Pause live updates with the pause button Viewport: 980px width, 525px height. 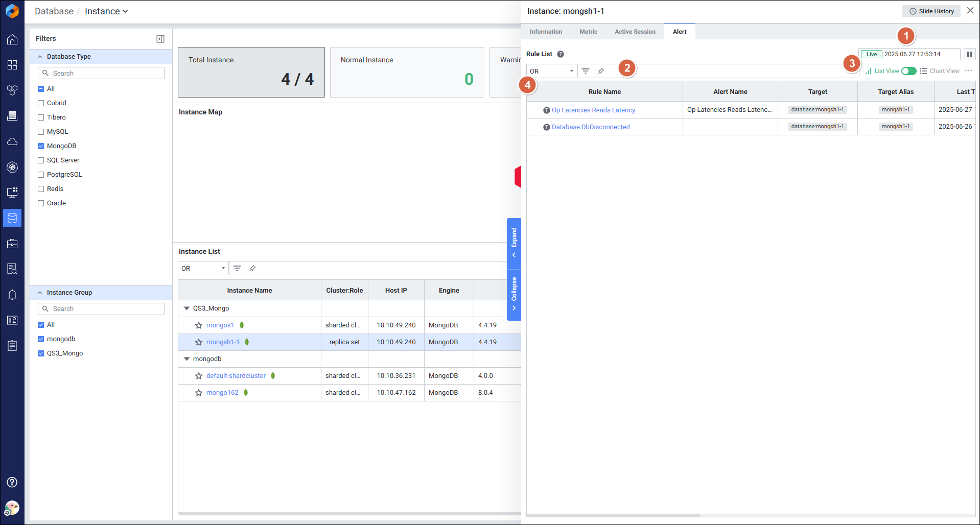click(969, 54)
